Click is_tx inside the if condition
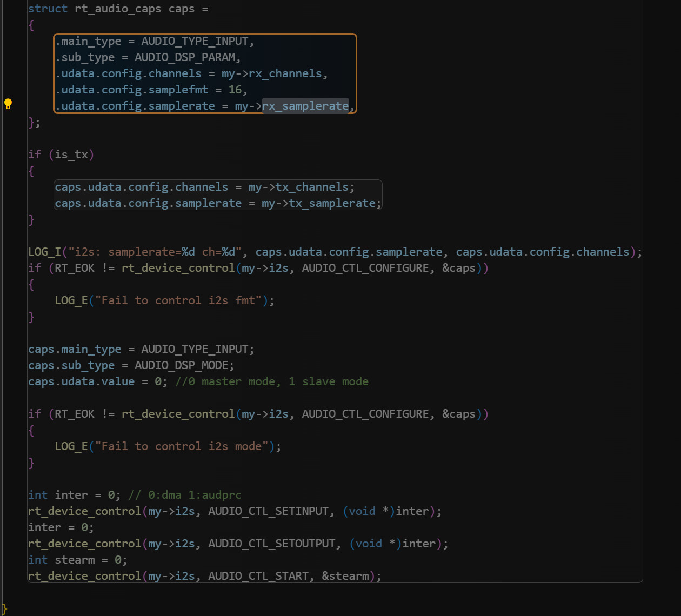 point(71,155)
